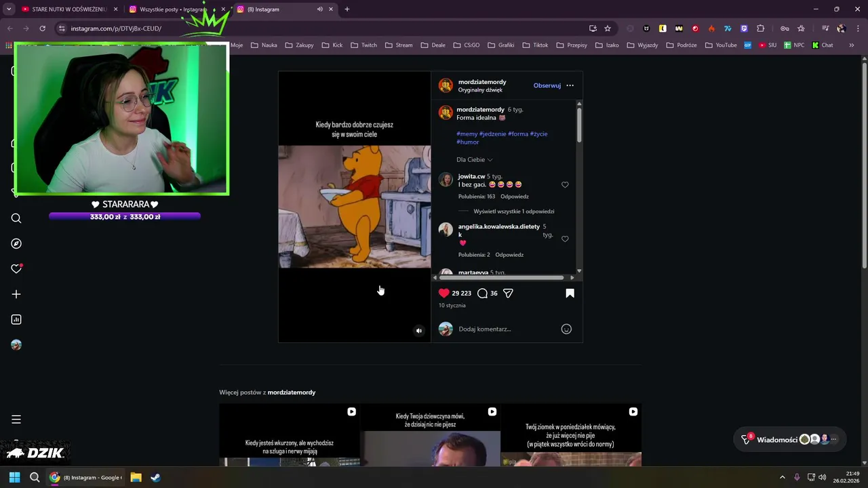
Task: Open a new browser tab
Action: click(x=347, y=9)
